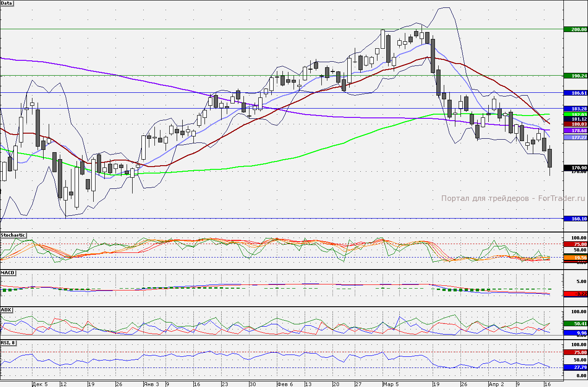Click the green 50.41 ADX value label
Viewport: 588px width, 387px height.
tap(575, 324)
